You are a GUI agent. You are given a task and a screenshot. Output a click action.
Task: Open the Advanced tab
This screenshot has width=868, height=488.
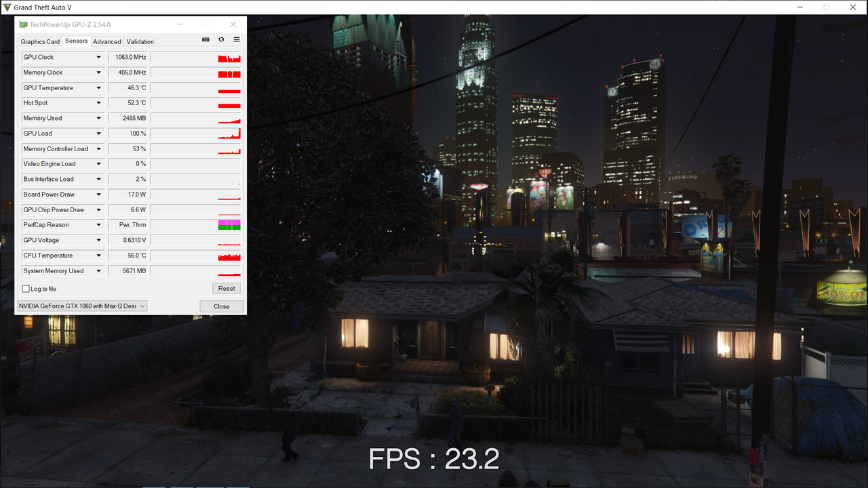(106, 41)
